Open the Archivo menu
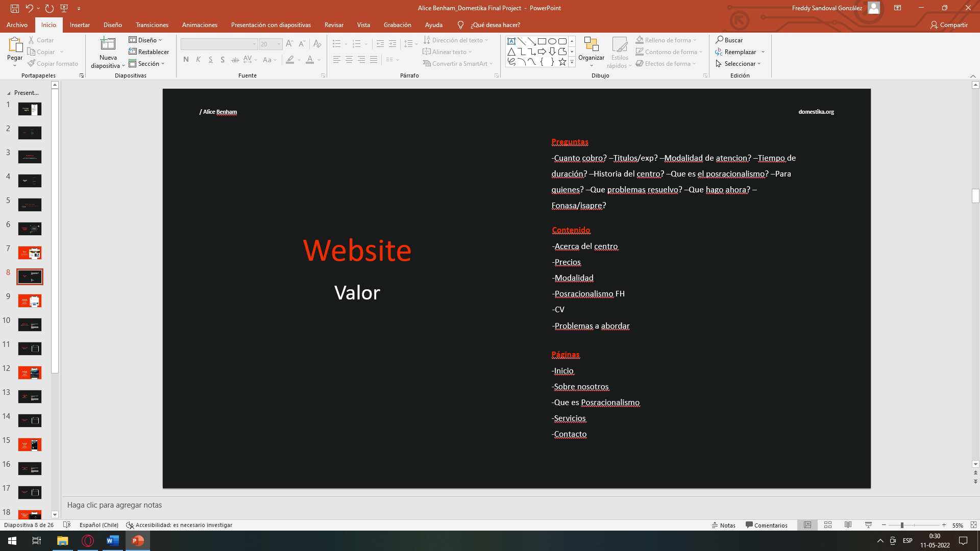This screenshot has height=551, width=980. click(x=17, y=24)
